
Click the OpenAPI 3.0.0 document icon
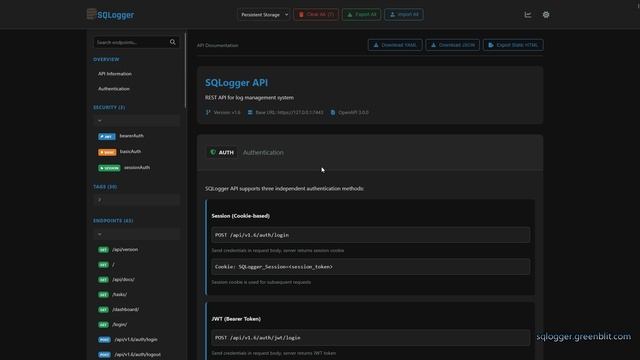pos(333,112)
